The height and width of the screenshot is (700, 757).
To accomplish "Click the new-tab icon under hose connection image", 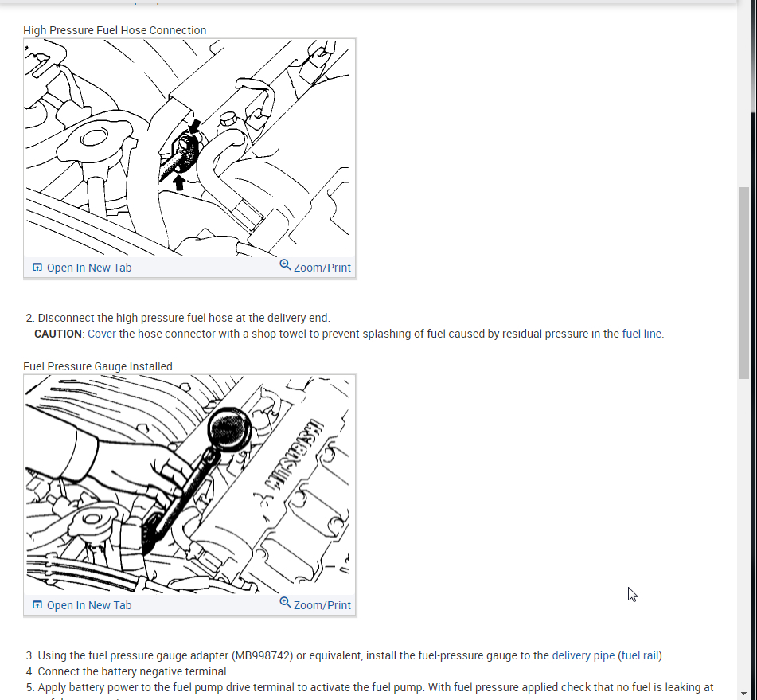I will click(37, 267).
